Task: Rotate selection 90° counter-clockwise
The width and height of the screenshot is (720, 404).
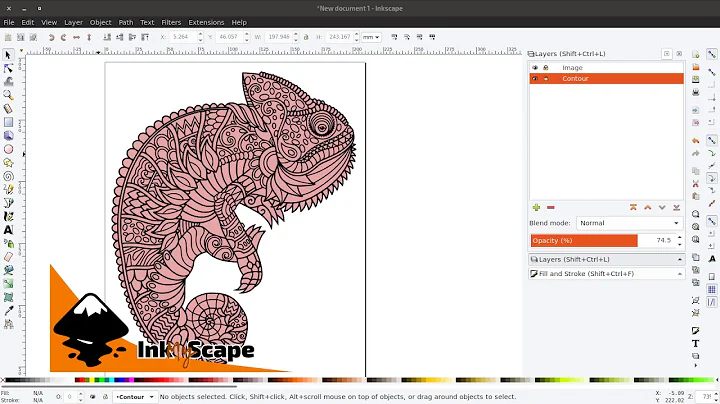Action: pos(51,37)
